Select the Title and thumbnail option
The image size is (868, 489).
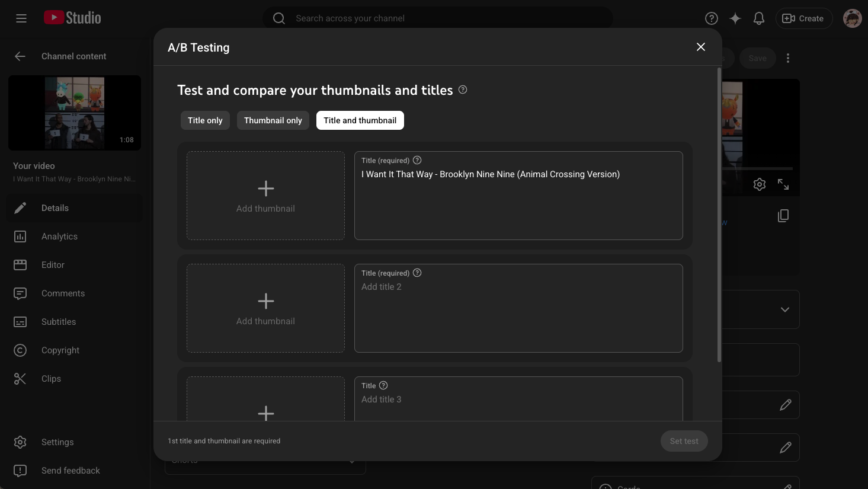tap(360, 120)
